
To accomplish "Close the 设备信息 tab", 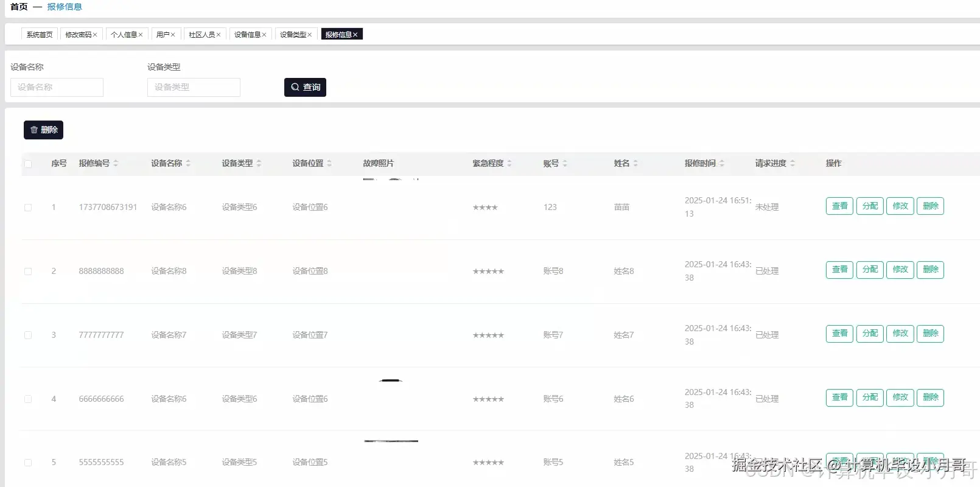I will pos(264,35).
